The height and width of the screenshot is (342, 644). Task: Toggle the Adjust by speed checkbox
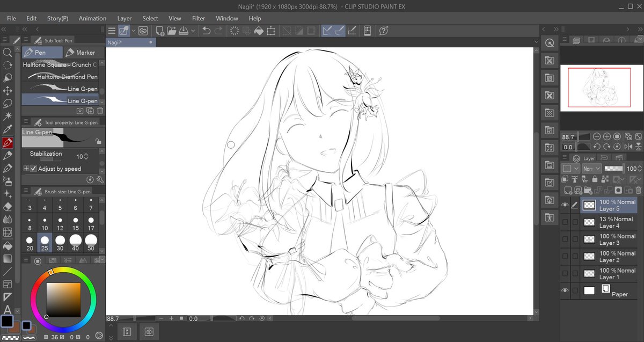pos(33,169)
